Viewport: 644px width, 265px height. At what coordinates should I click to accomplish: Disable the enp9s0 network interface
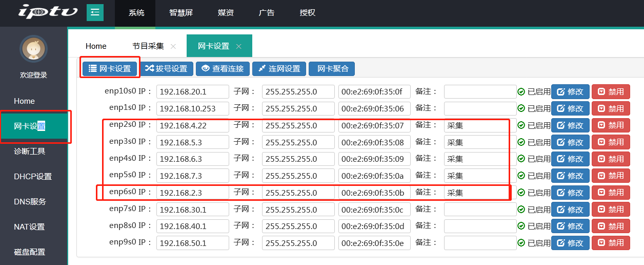pyautogui.click(x=610, y=243)
